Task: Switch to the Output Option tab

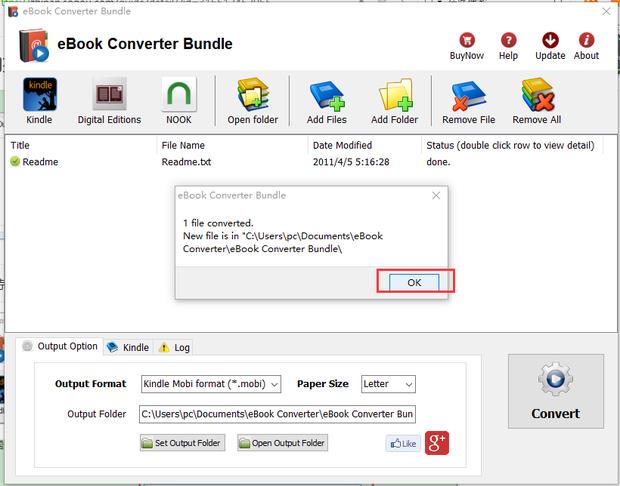Action: pyautogui.click(x=60, y=346)
